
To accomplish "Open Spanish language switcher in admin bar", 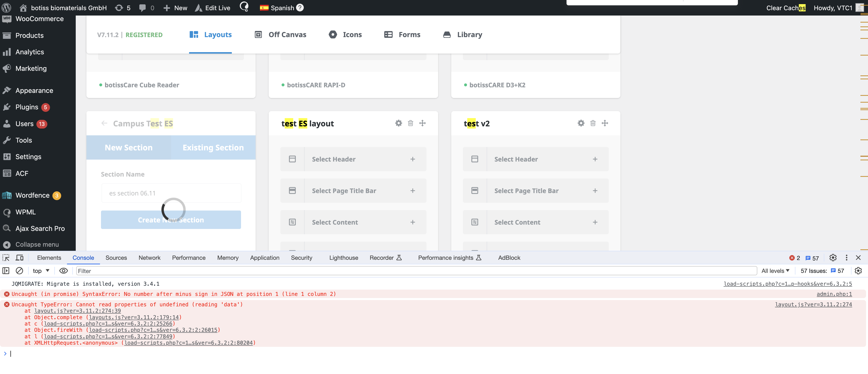I will pos(277,8).
